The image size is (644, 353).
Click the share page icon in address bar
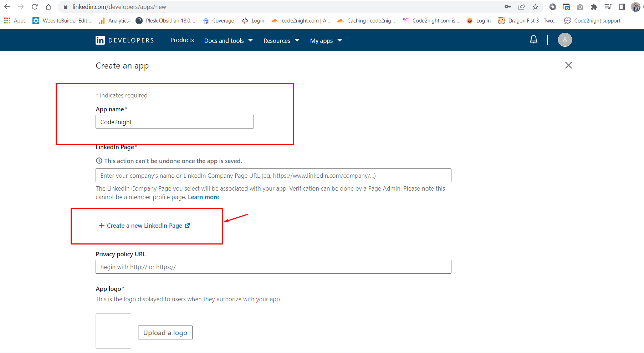coord(522,7)
